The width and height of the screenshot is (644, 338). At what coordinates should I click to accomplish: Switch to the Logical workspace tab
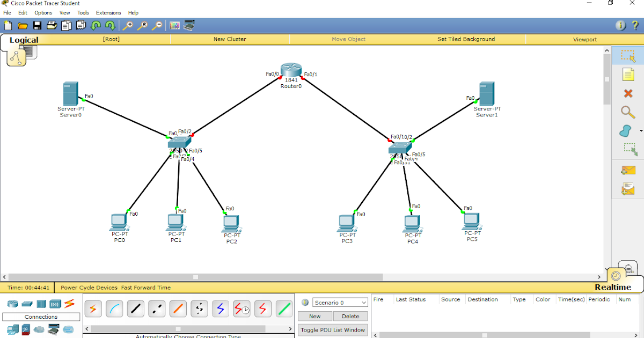[24, 40]
